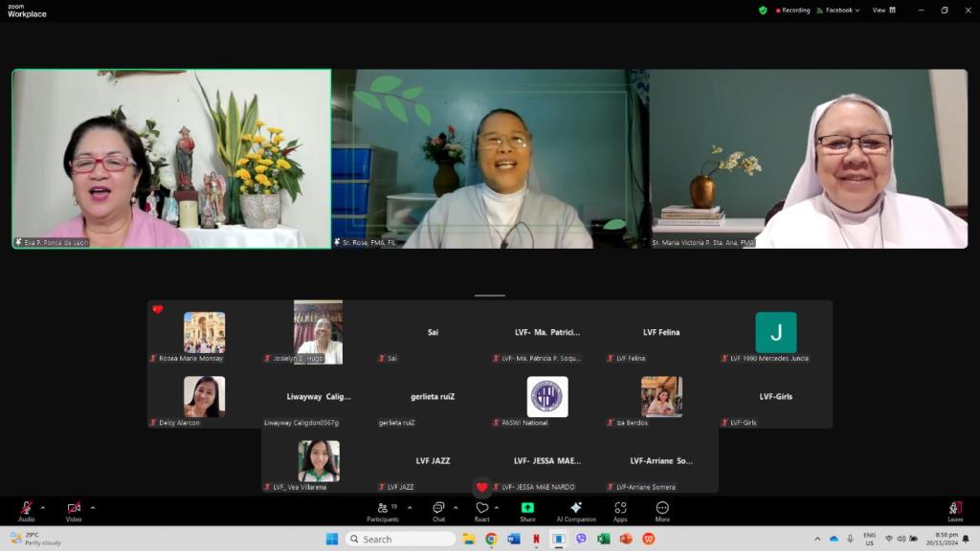Click the red Recording indicator
980x551 pixels.
[x=792, y=11]
